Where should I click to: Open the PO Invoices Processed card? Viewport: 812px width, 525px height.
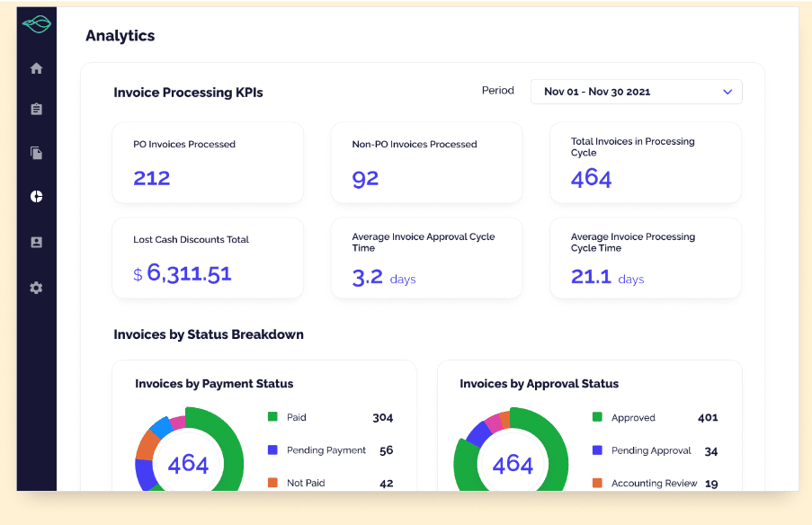coord(208,163)
